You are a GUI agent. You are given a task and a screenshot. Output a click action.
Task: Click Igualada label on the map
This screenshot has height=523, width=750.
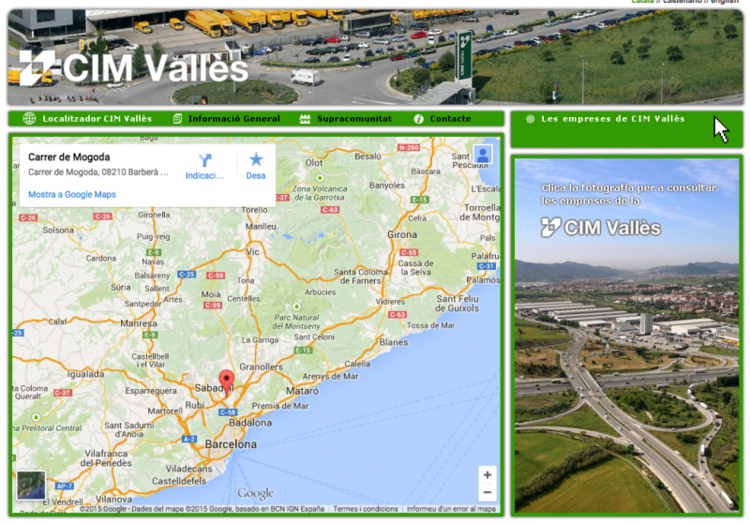(x=86, y=374)
